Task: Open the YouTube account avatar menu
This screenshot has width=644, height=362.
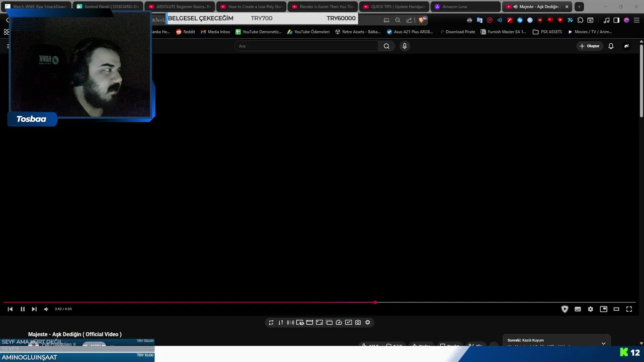Action: [x=626, y=46]
